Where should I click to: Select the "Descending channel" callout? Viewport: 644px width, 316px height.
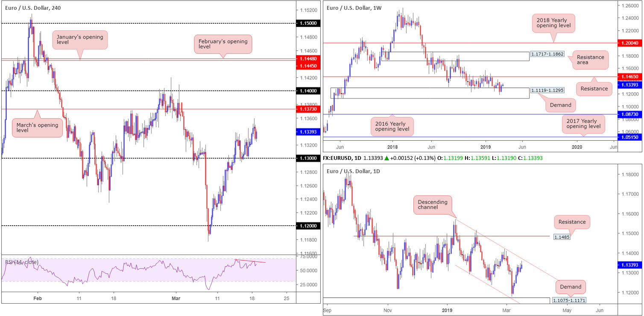pos(432,206)
